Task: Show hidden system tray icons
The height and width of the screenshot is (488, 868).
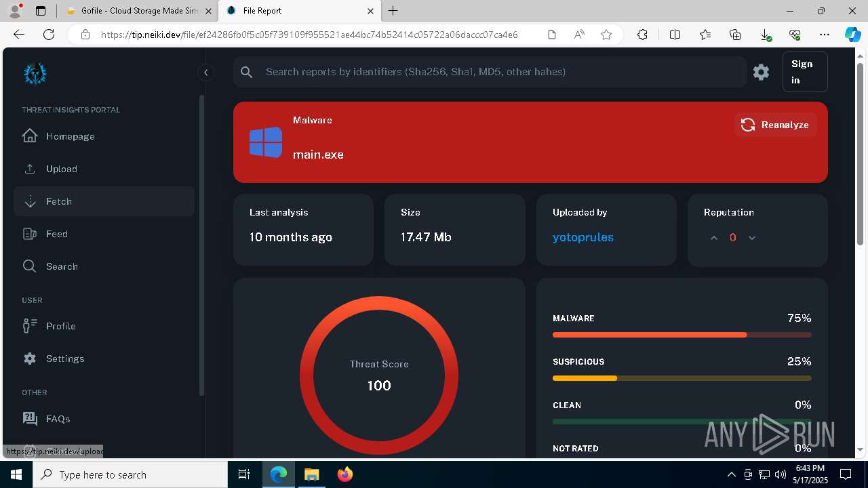Action: (x=731, y=474)
